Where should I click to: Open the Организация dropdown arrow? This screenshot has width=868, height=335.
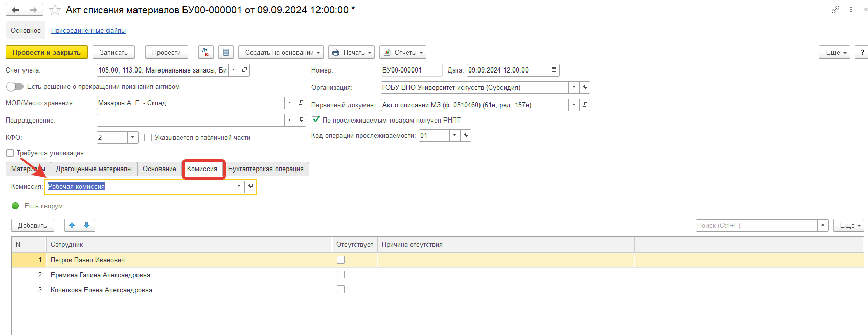pyautogui.click(x=574, y=87)
